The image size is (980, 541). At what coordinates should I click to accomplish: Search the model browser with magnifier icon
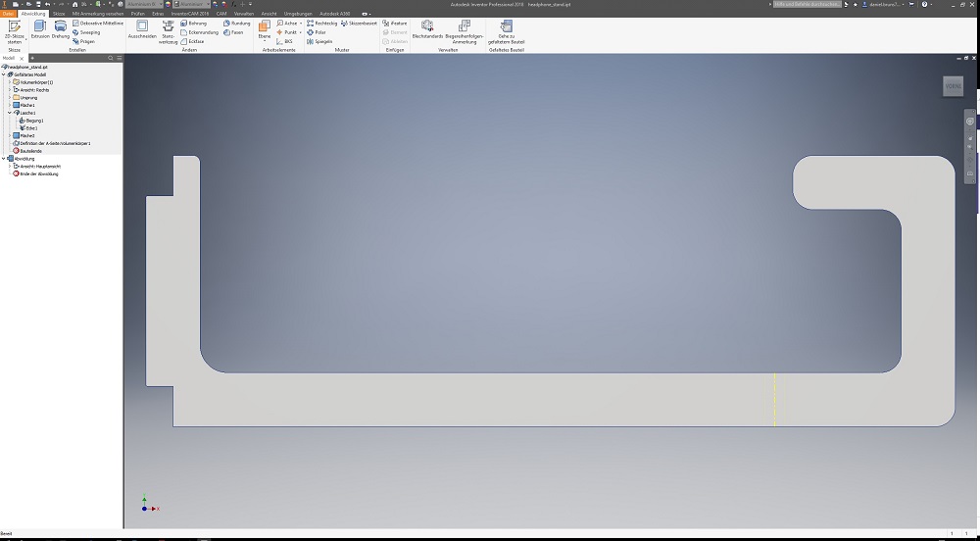click(x=111, y=58)
